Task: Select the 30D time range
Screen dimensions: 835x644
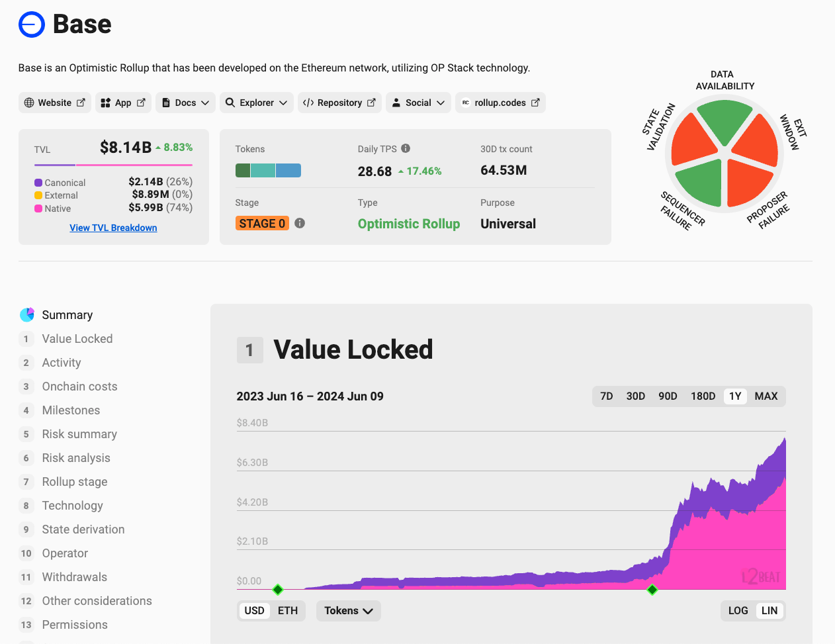Action: 636,396
